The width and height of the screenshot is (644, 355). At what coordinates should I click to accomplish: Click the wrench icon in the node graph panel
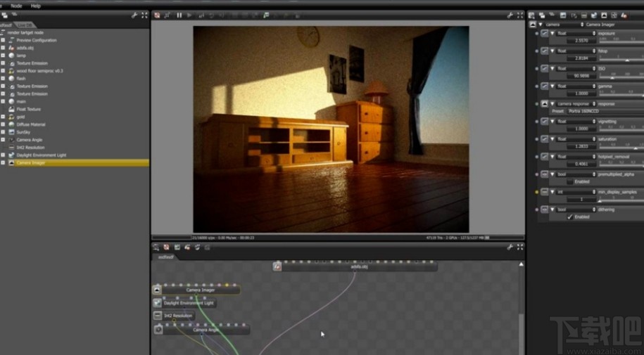[510, 247]
